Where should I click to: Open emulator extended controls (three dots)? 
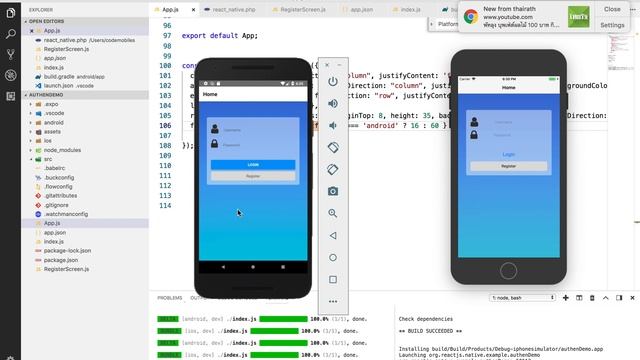coord(333,302)
